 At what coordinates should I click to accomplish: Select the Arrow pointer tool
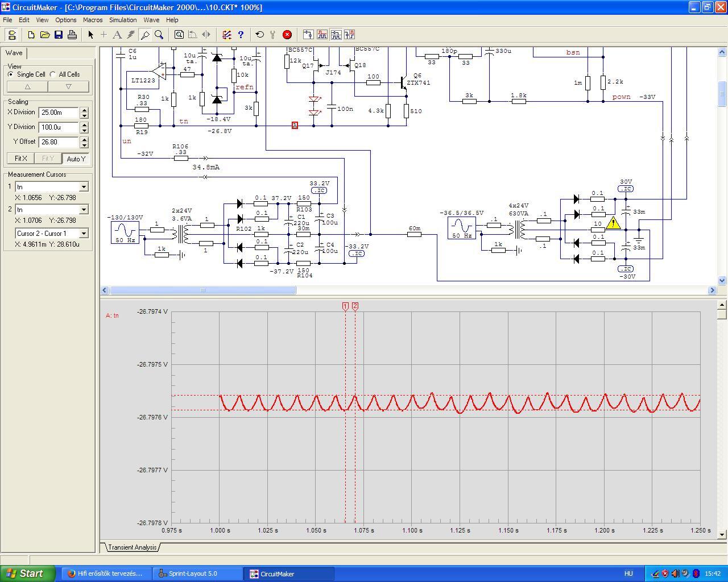[90, 35]
